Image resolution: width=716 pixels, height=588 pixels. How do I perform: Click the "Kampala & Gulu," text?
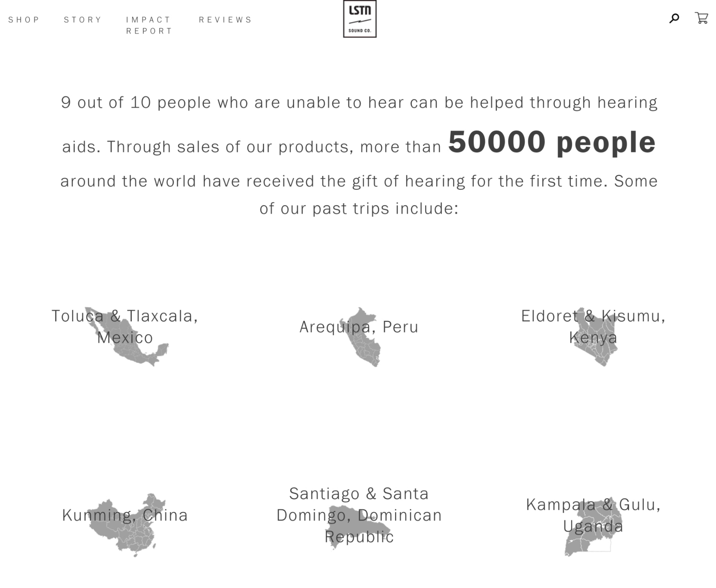tap(593, 505)
